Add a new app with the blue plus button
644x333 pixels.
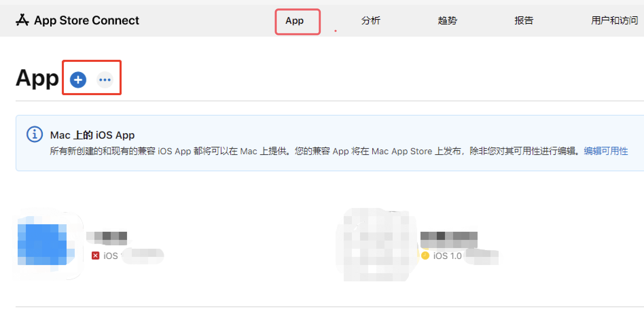78,80
